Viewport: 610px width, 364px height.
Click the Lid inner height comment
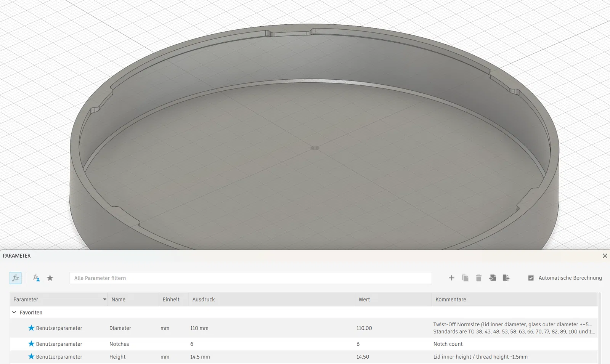point(480,357)
